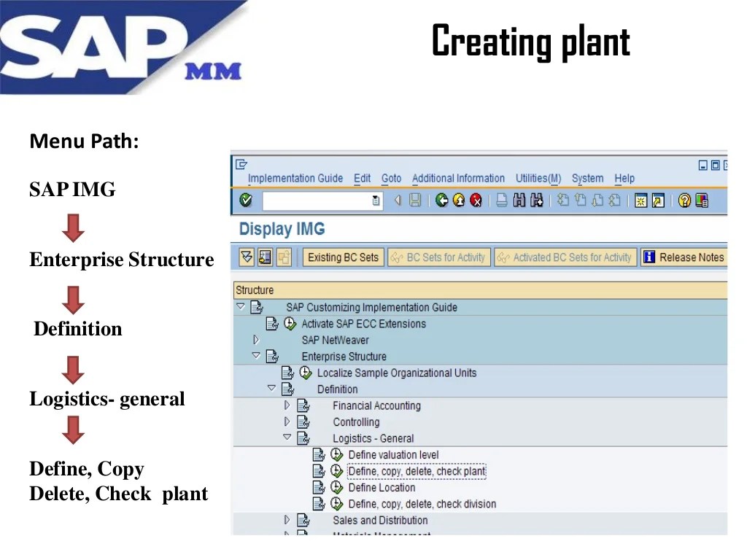Open the command field history dropdown
747x560 pixels.
click(x=376, y=201)
